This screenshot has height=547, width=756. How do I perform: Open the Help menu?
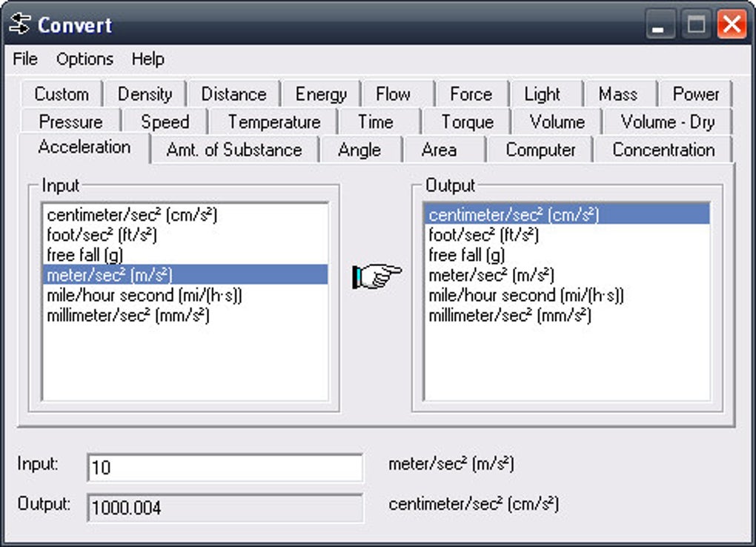tap(146, 59)
